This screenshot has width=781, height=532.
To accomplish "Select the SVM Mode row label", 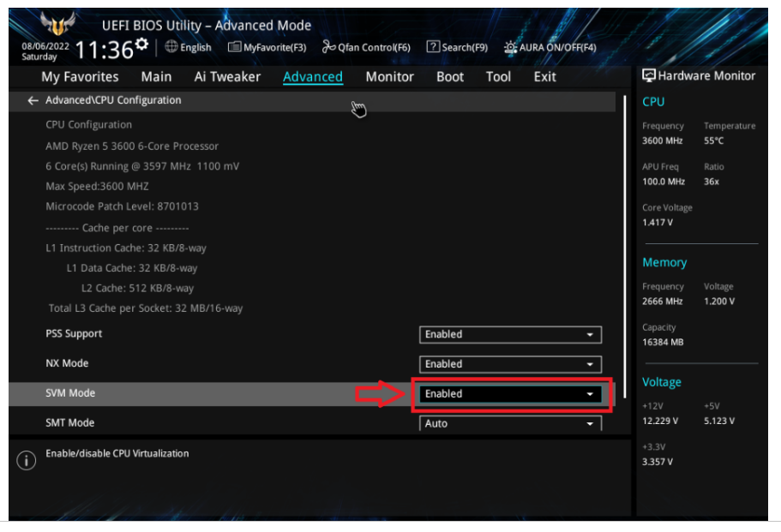I will 70,393.
